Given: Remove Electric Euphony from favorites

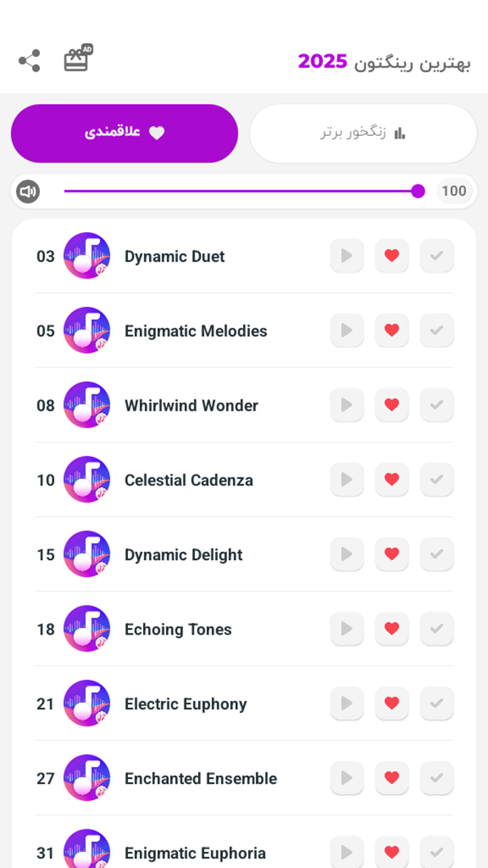Looking at the screenshot, I should point(392,703).
